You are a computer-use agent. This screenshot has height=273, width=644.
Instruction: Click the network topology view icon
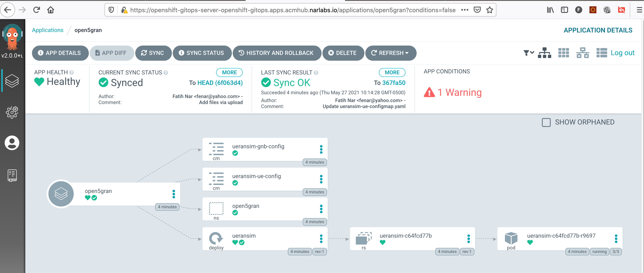[582, 53]
